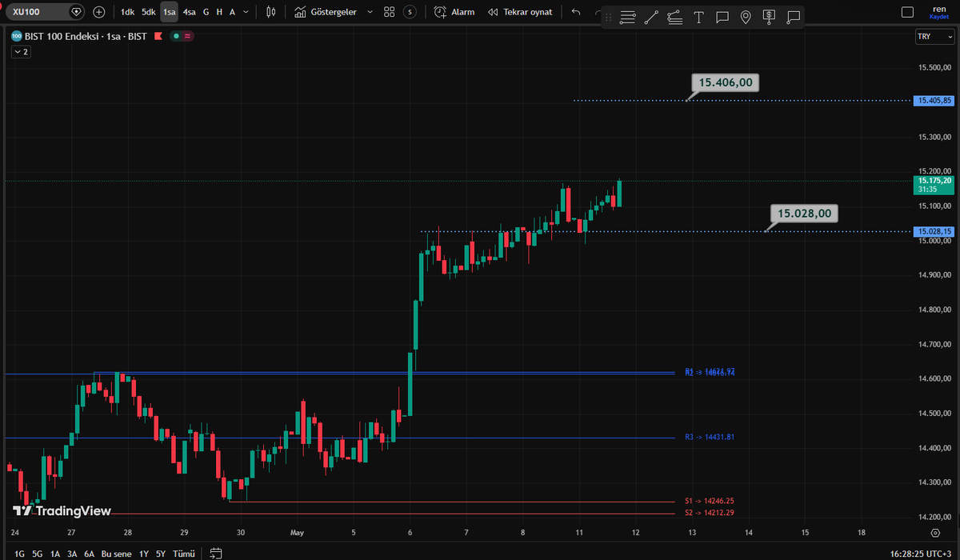Add a symbol with the plus icon

(x=98, y=12)
